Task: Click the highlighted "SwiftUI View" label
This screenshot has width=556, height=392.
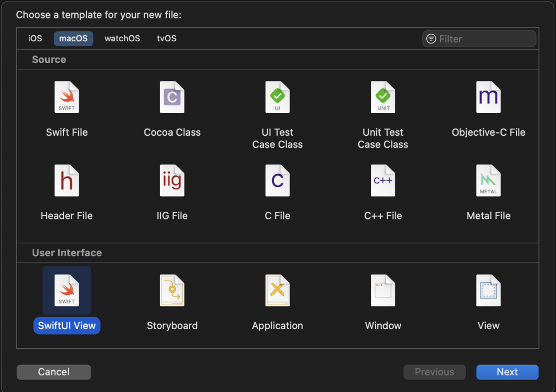Action: (x=67, y=325)
